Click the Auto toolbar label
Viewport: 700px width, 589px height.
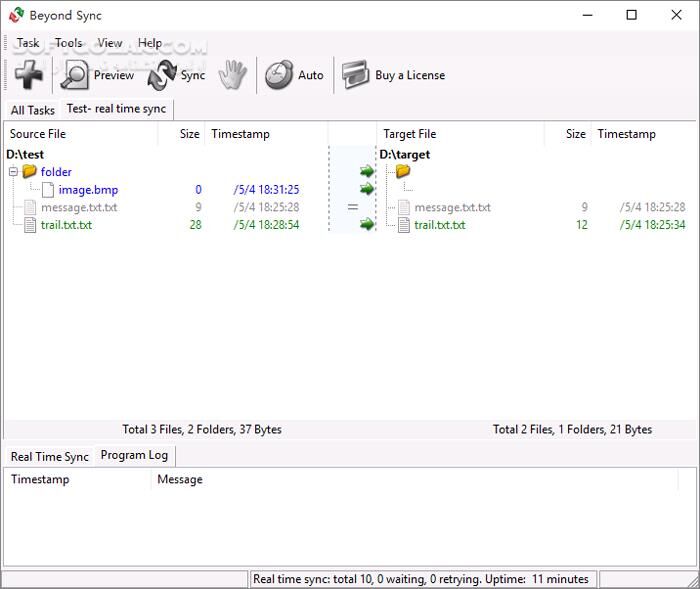(311, 75)
